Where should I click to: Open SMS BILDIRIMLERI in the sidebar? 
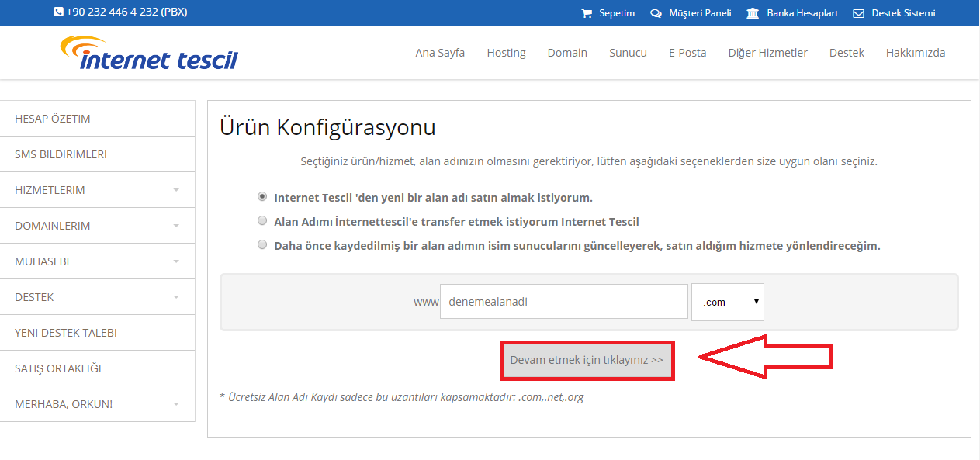point(97,154)
